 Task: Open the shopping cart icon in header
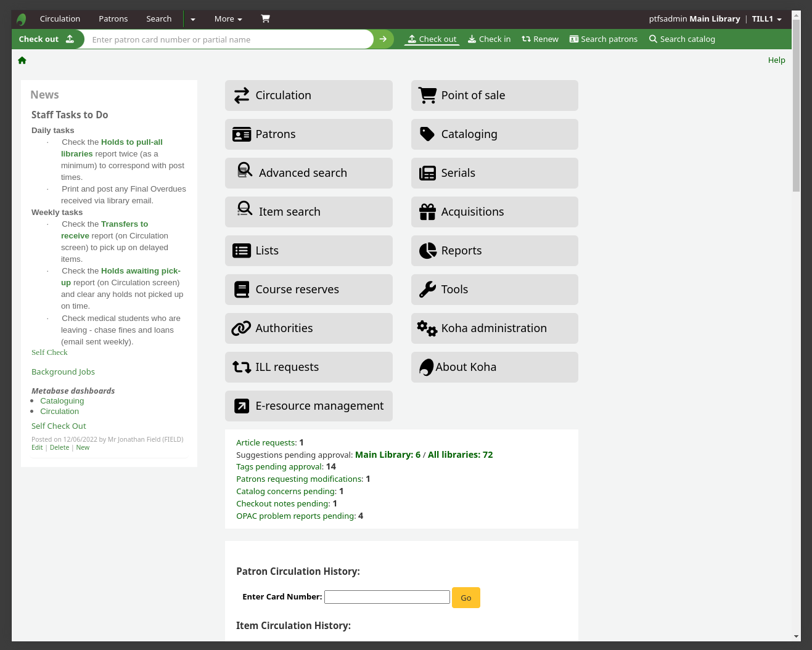265,19
